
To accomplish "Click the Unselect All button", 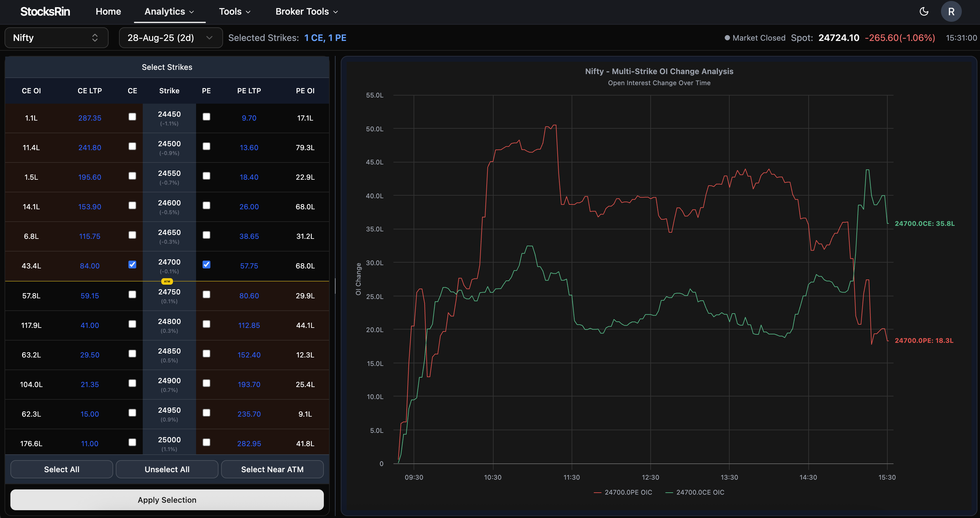I will [x=167, y=469].
